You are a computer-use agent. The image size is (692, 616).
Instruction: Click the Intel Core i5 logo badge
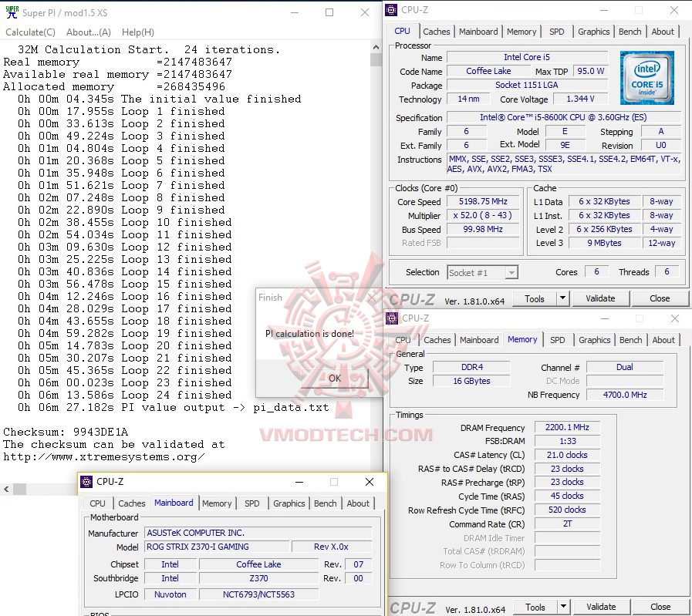click(x=646, y=78)
